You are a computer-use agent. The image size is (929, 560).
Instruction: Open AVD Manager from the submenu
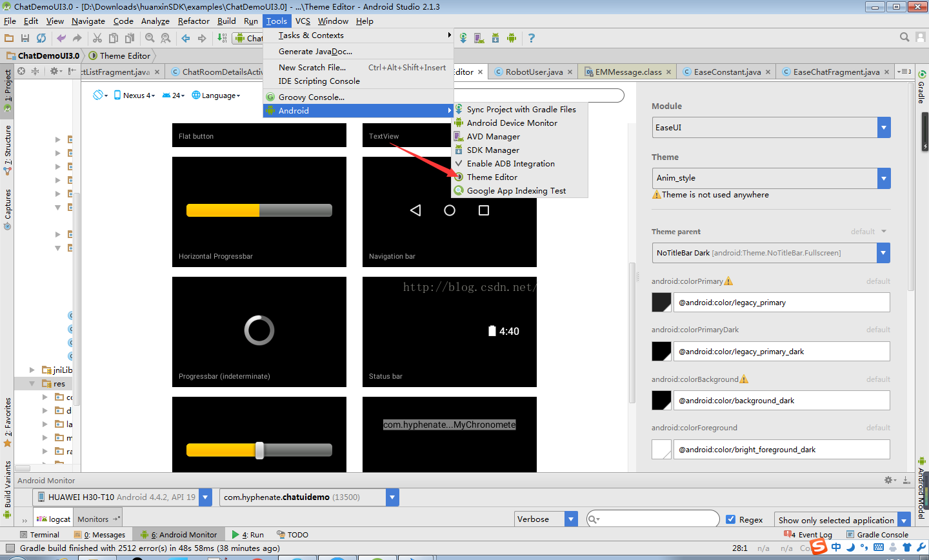[520, 137]
